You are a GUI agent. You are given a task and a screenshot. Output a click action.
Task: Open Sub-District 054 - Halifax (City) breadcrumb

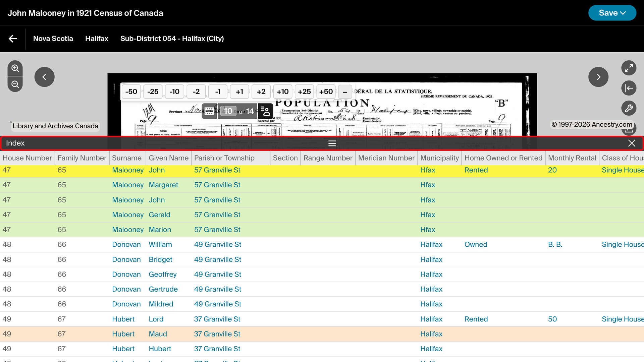(x=172, y=39)
